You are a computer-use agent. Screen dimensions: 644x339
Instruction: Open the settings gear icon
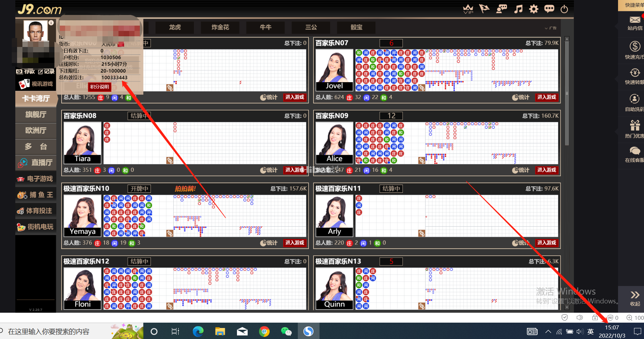click(x=534, y=9)
